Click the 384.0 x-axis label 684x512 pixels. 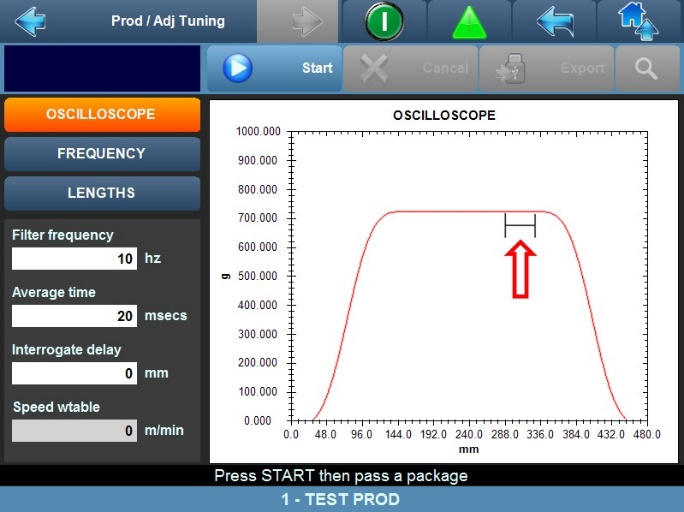click(576, 434)
